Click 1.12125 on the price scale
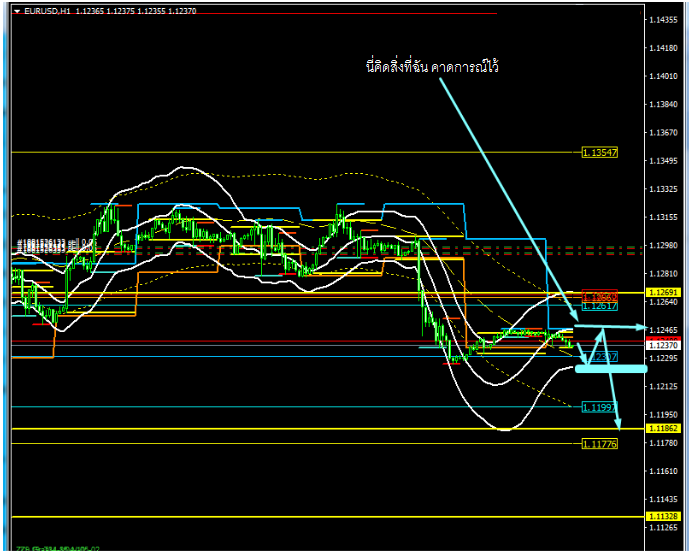The image size is (693, 555). click(663, 387)
